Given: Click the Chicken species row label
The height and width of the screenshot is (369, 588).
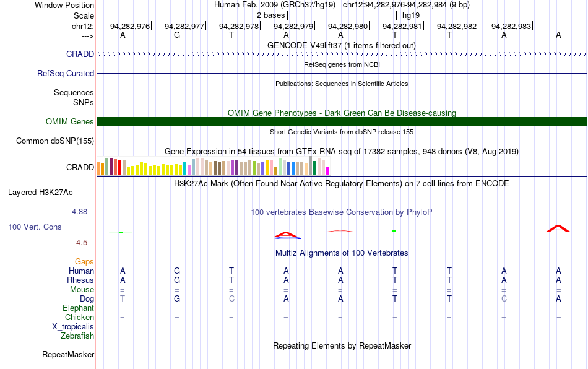Looking at the screenshot, I should (x=79, y=317).
